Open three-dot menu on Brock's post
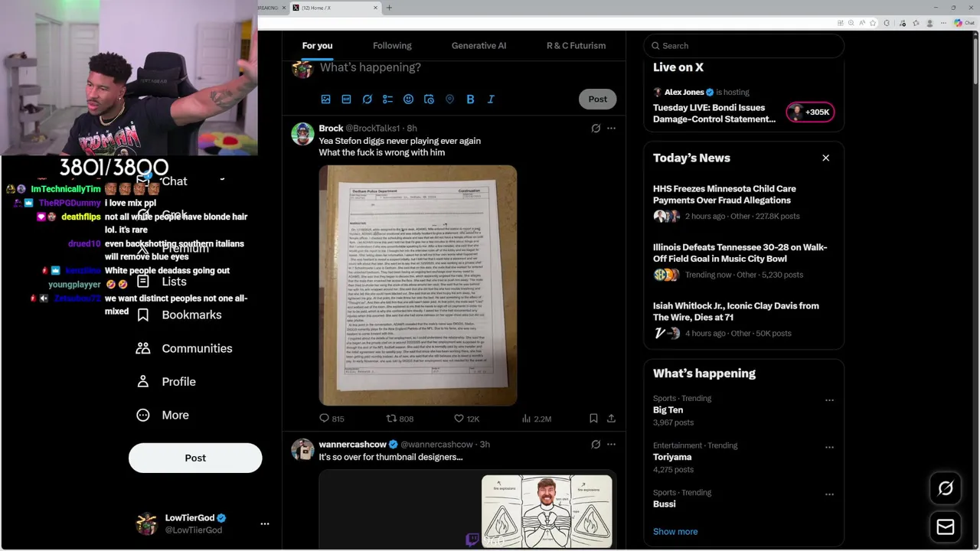 click(x=611, y=128)
